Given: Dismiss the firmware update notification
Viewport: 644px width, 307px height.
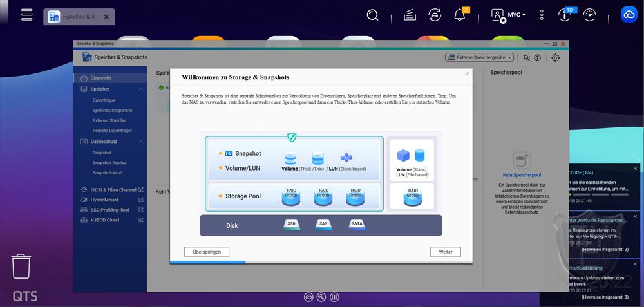Looking at the screenshot, I should click(635, 263).
